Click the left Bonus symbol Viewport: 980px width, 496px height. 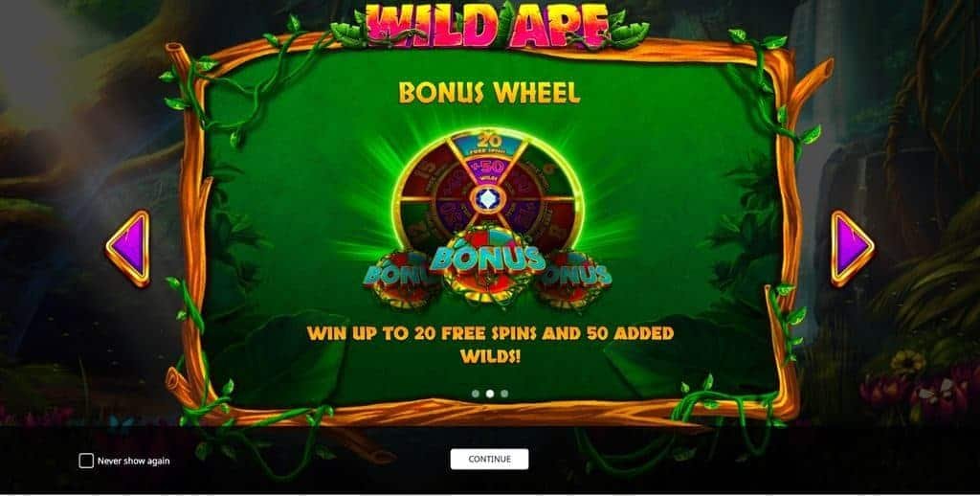(x=397, y=279)
